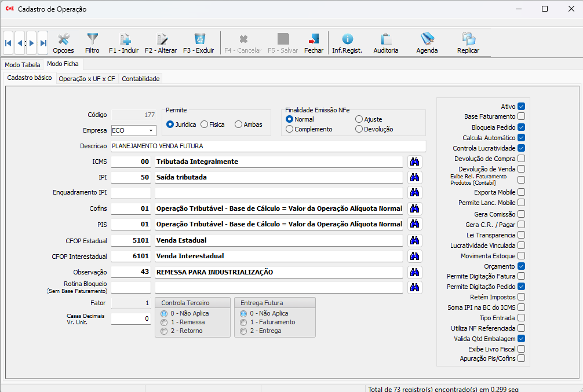The image size is (583, 392).
Task: Go to the first record arrow
Action: (x=8, y=43)
